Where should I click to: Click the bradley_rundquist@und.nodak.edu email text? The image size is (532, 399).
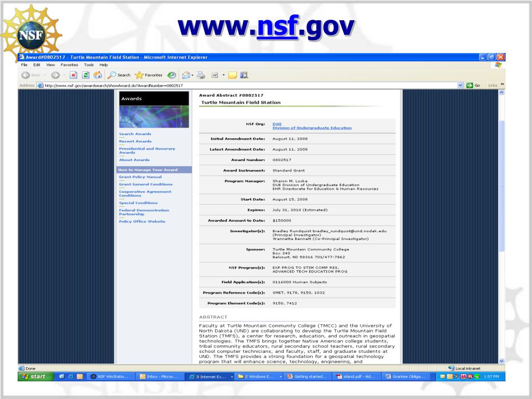tap(350, 231)
